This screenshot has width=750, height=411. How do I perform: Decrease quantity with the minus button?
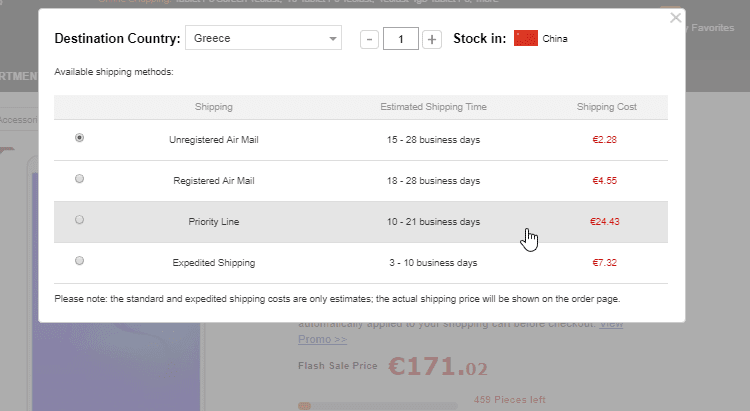(369, 39)
